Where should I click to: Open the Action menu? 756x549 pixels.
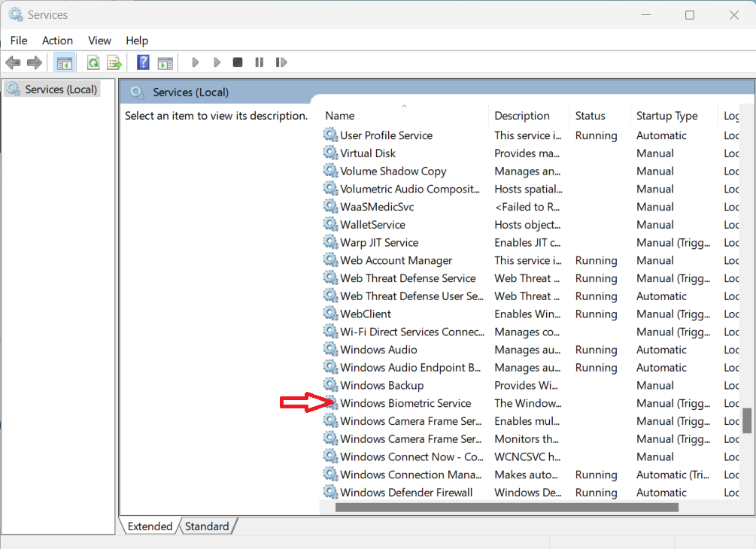coord(57,41)
